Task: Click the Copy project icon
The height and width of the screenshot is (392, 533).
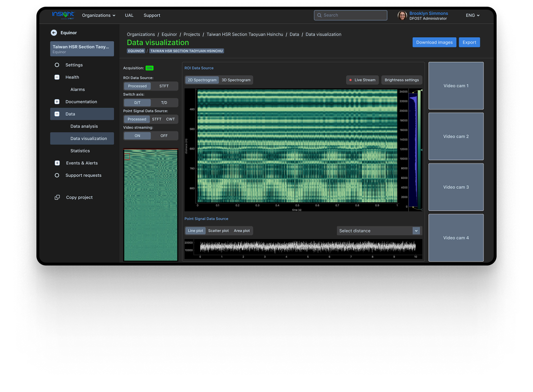Action: 57,197
